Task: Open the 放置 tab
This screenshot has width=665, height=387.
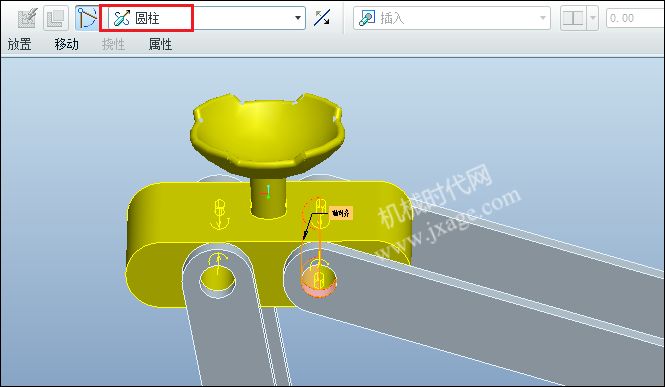Action: click(x=20, y=44)
